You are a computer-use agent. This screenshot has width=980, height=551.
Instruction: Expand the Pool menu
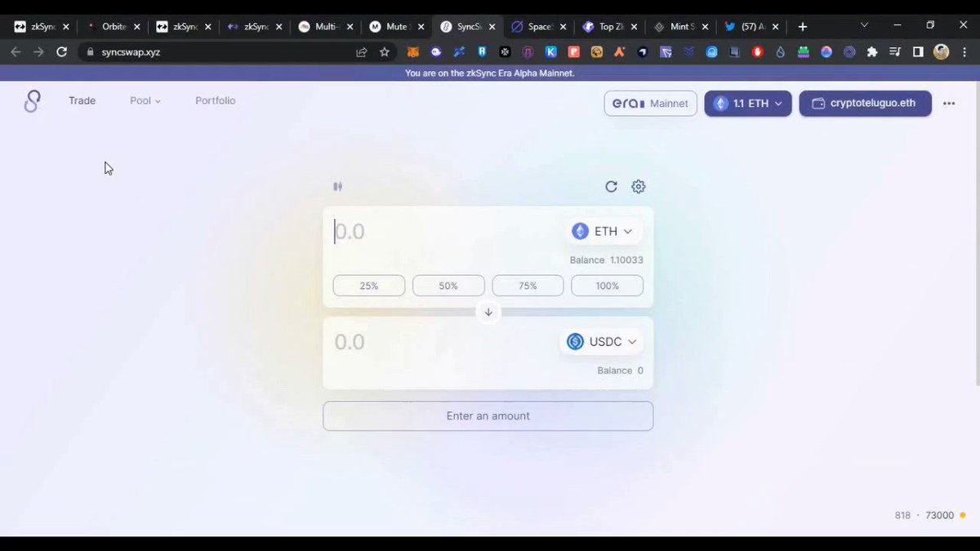click(x=145, y=101)
